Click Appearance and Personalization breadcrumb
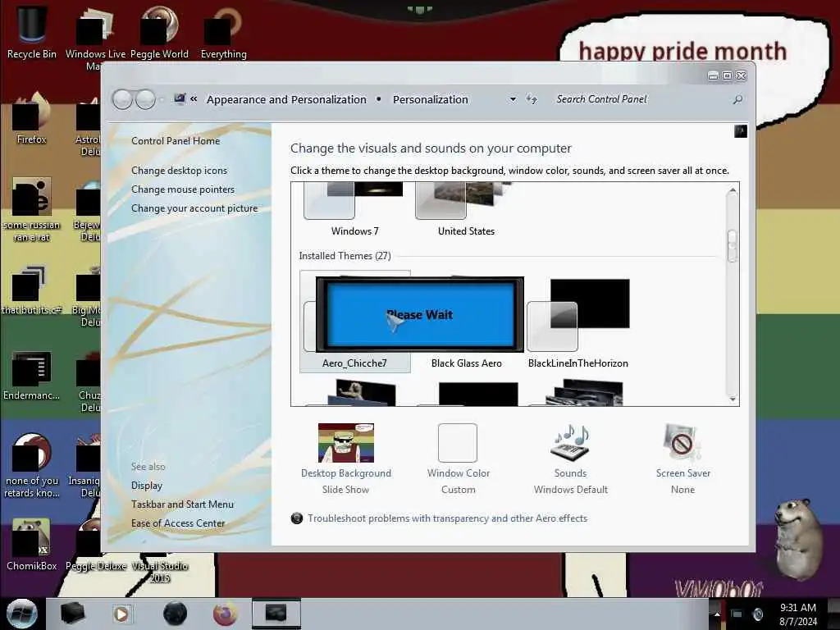Image resolution: width=840 pixels, height=630 pixels. pos(286,99)
